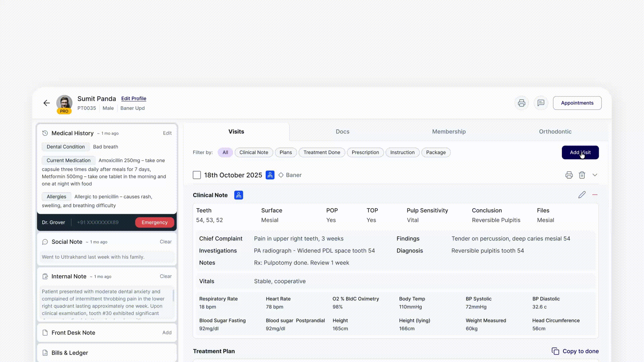Click the location marker icon beside Baner

tap(280, 175)
